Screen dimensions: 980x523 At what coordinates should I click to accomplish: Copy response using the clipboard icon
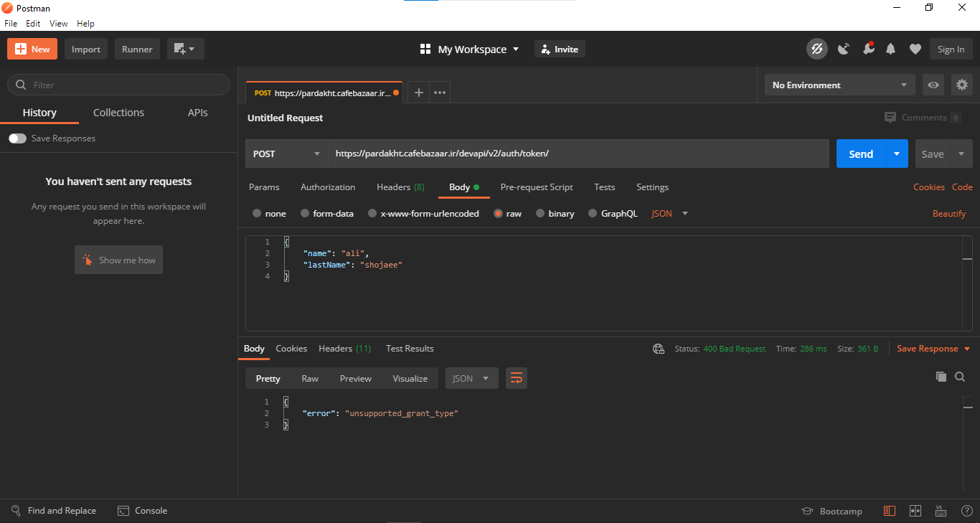[x=941, y=377]
